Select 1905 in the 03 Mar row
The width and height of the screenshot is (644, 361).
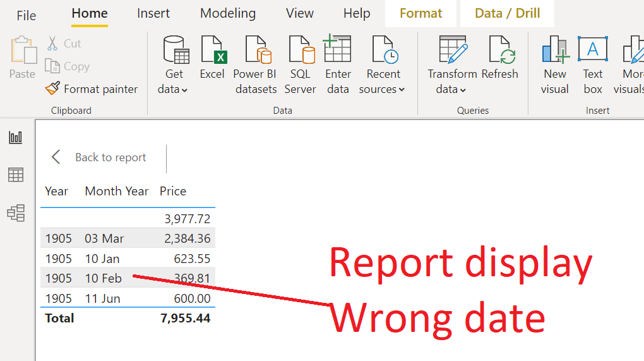click(x=58, y=238)
